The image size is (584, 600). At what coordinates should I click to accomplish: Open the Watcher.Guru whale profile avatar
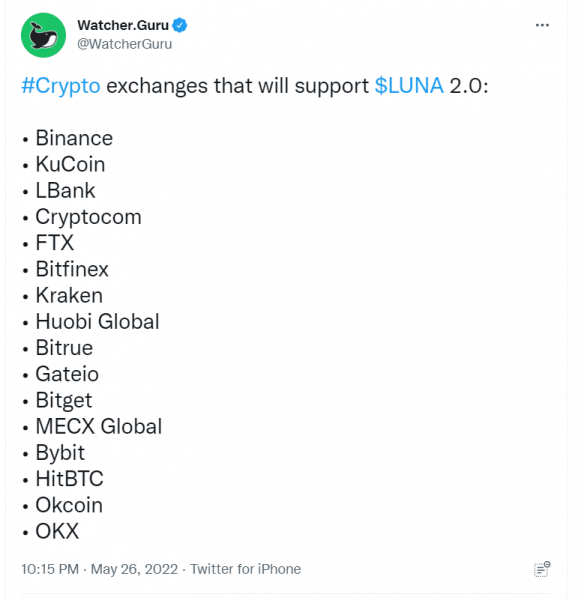(x=43, y=35)
